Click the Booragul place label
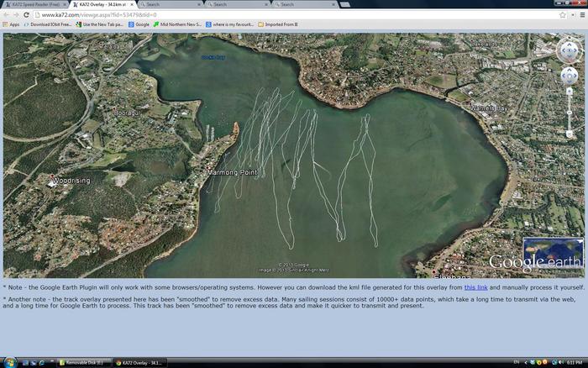 [127, 113]
